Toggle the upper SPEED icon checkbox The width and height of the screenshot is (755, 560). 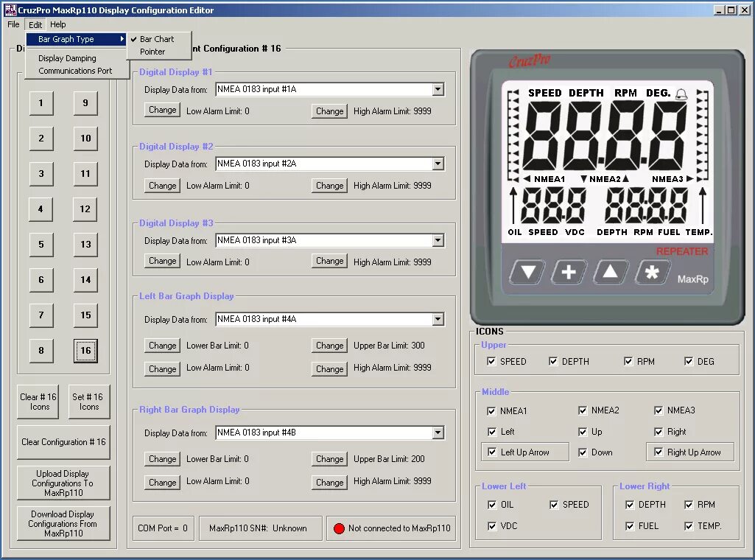tap(491, 361)
